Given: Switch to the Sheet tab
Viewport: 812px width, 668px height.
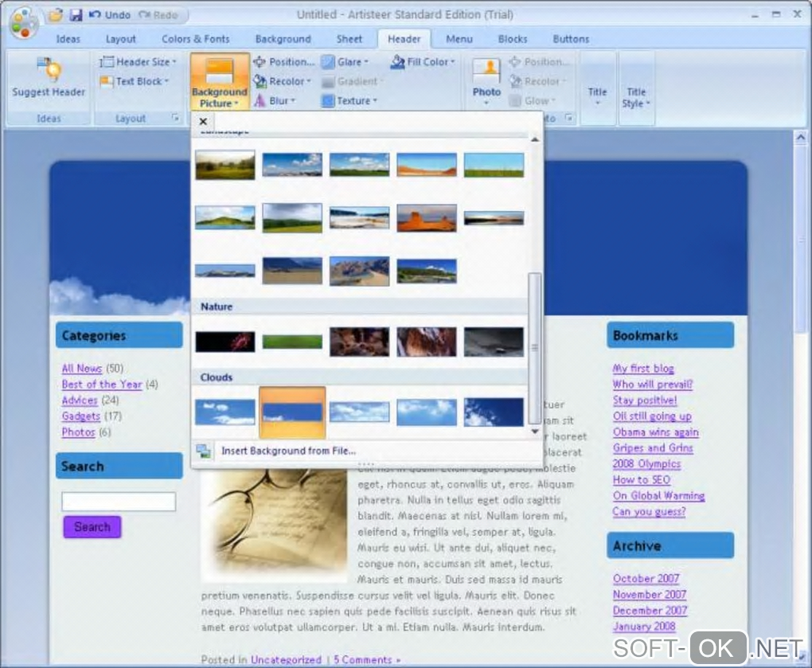Looking at the screenshot, I should (x=349, y=39).
